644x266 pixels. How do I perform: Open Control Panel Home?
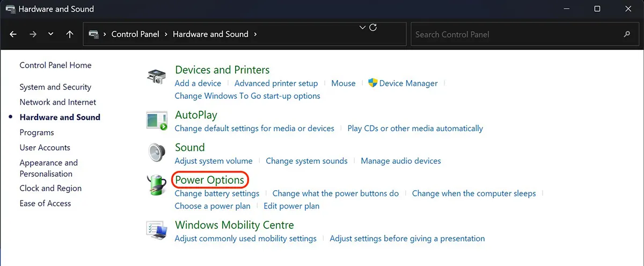point(55,65)
